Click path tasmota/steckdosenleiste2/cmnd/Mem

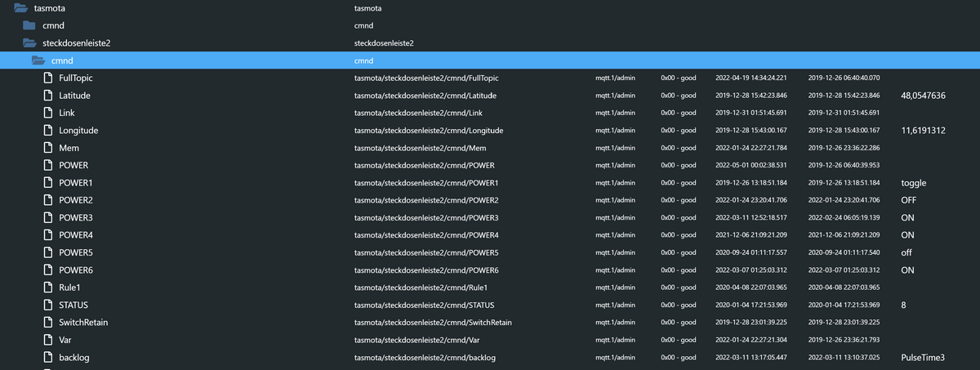coord(420,148)
